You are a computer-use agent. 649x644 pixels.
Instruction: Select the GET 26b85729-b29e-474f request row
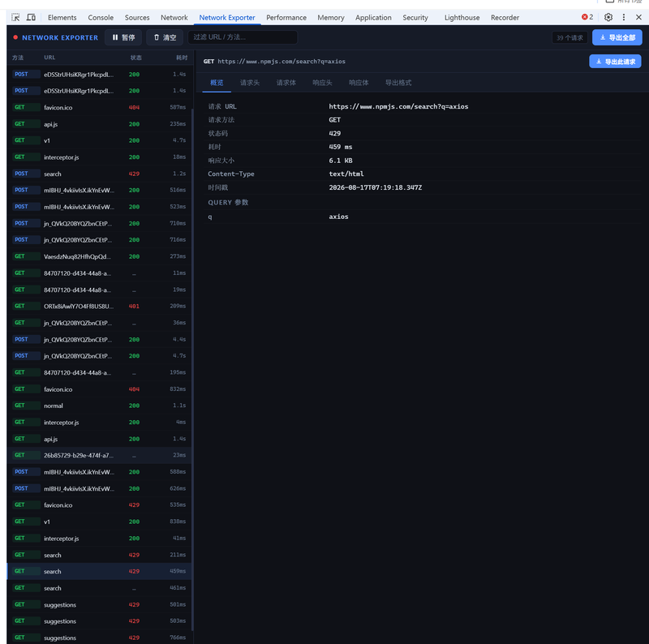99,455
